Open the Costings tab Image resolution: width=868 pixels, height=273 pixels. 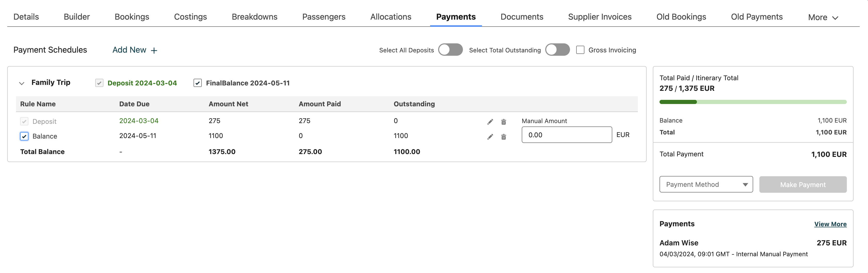(190, 17)
